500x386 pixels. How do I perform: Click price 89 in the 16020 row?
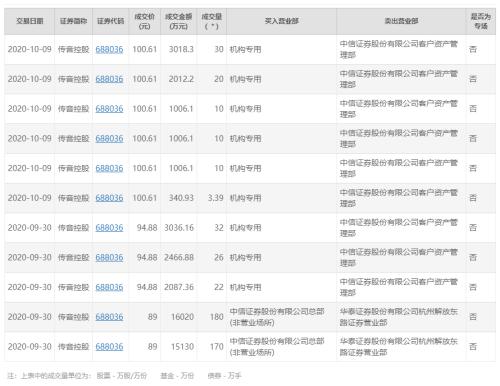pos(153,317)
